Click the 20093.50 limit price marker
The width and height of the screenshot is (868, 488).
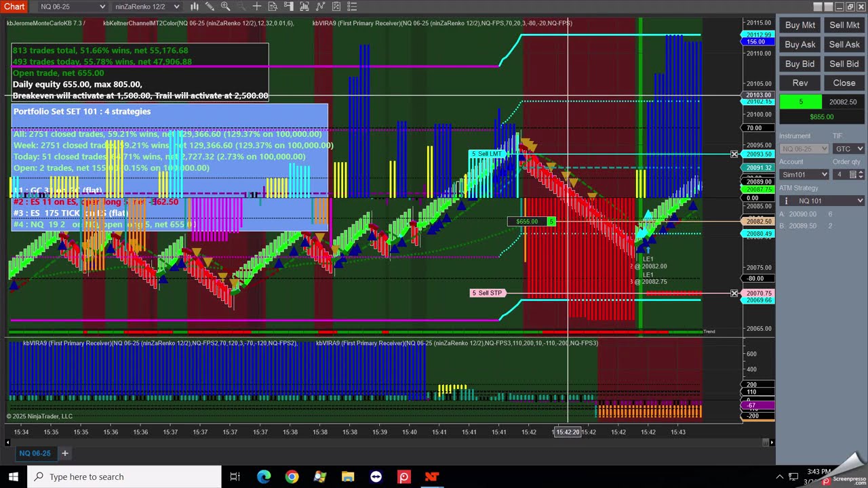759,155
